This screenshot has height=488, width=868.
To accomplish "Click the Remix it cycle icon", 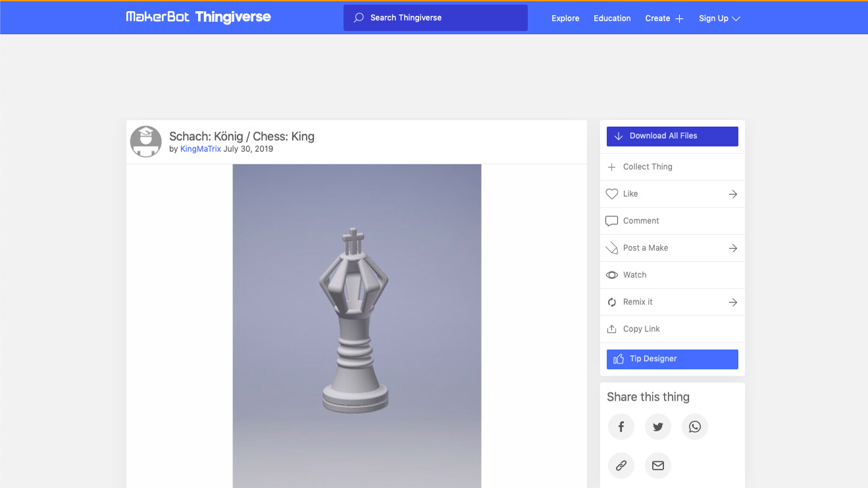I will tap(611, 302).
